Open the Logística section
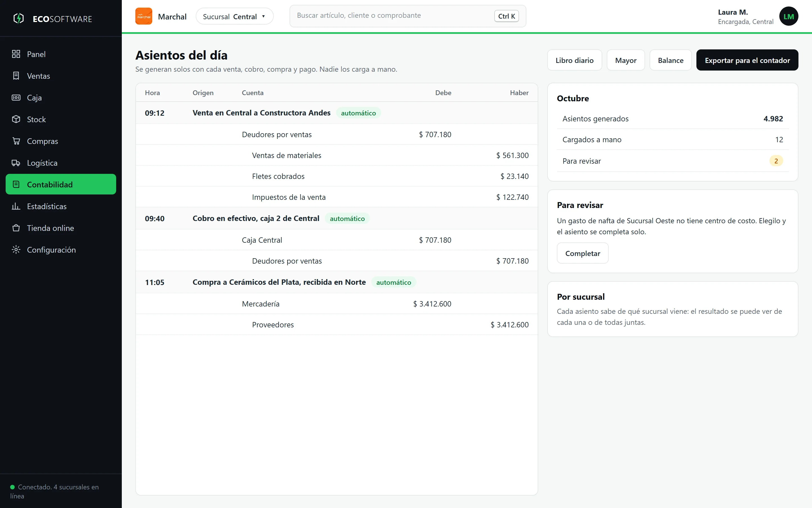 pos(61,163)
